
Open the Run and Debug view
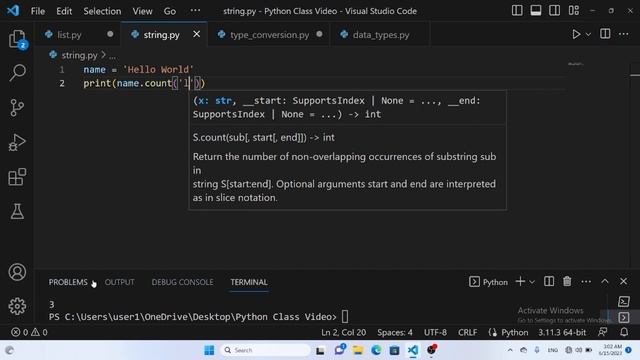point(17,142)
